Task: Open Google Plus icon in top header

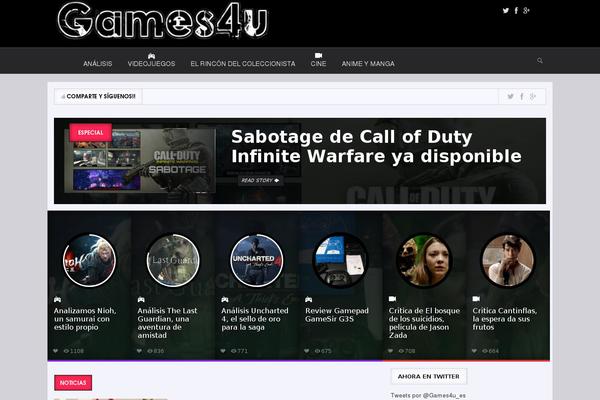Action: 527,11
